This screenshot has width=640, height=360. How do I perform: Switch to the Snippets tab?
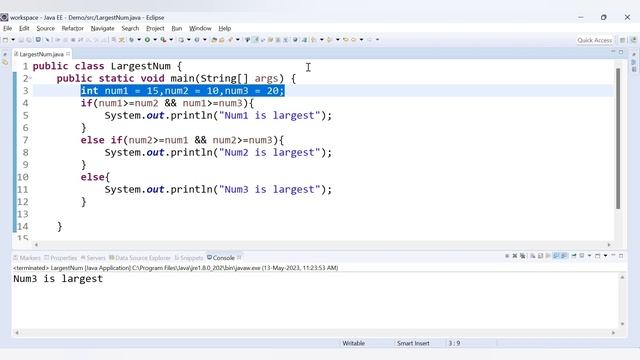[x=189, y=258]
